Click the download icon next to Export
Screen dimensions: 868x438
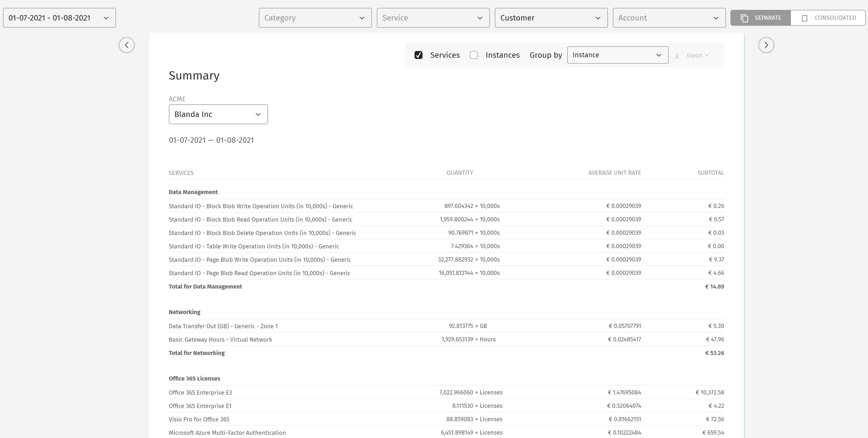(x=677, y=55)
